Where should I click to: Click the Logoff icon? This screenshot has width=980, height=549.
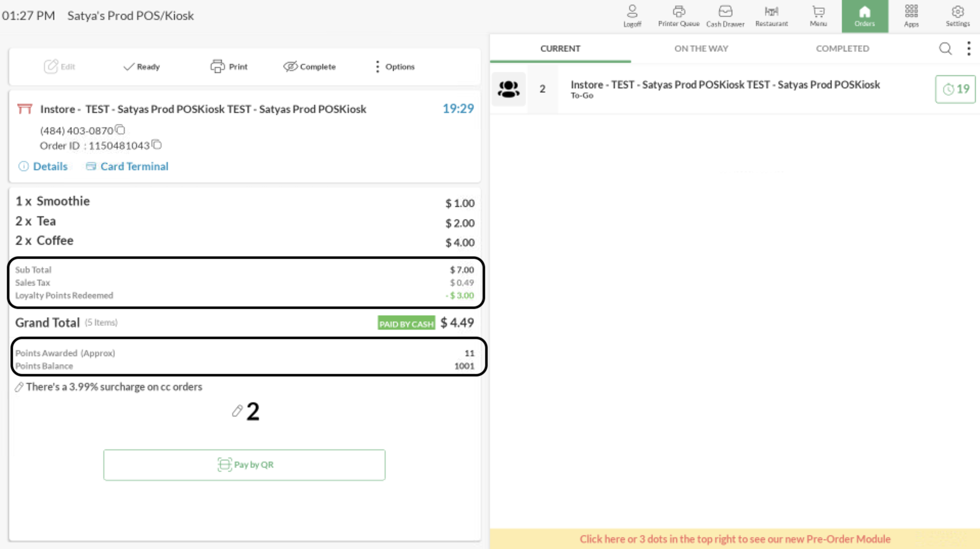tap(632, 16)
